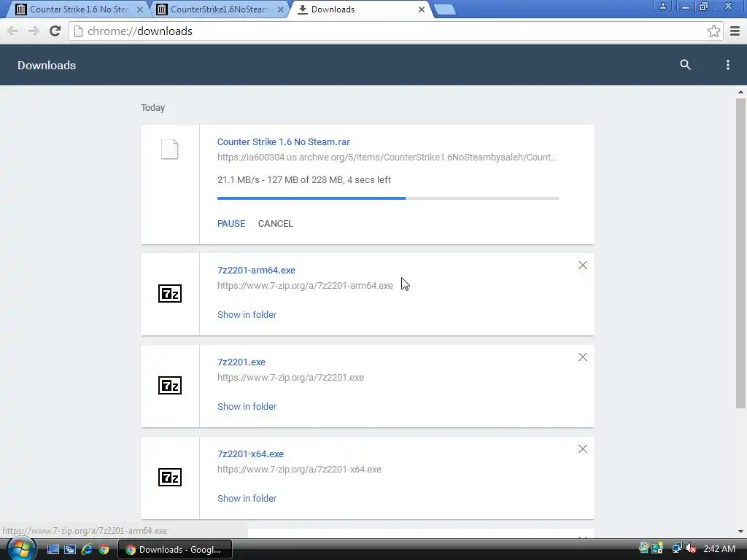Remove 7z2201-x64.exe from the list

click(582, 449)
